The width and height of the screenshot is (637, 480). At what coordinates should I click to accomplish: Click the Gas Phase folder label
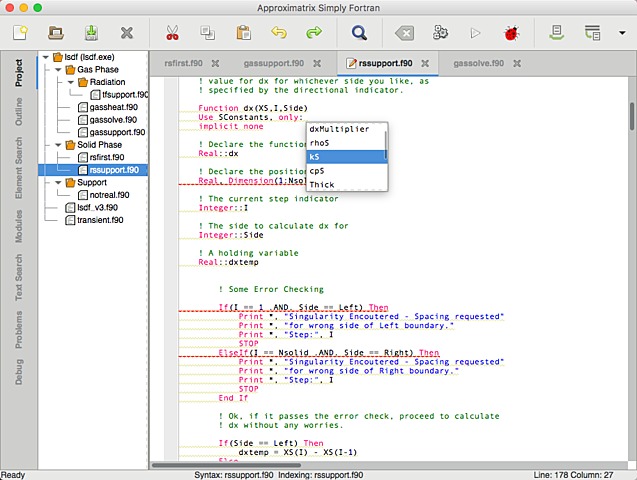pos(98,69)
